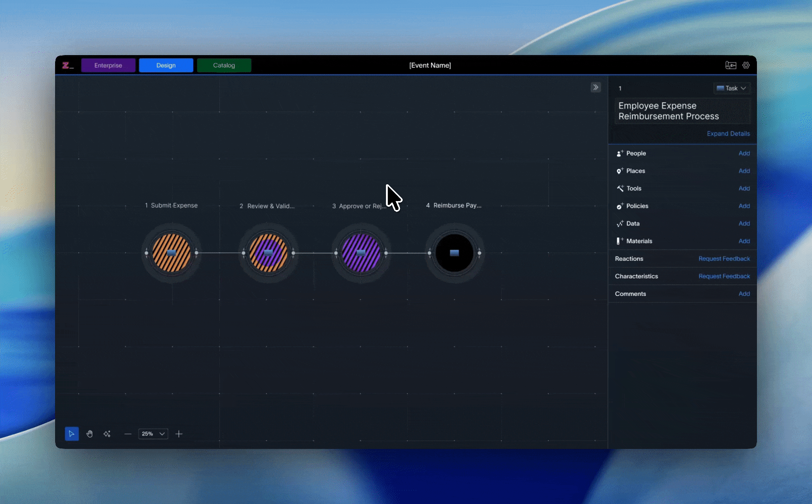Click the Policies icon
The image size is (812, 504).
point(620,206)
